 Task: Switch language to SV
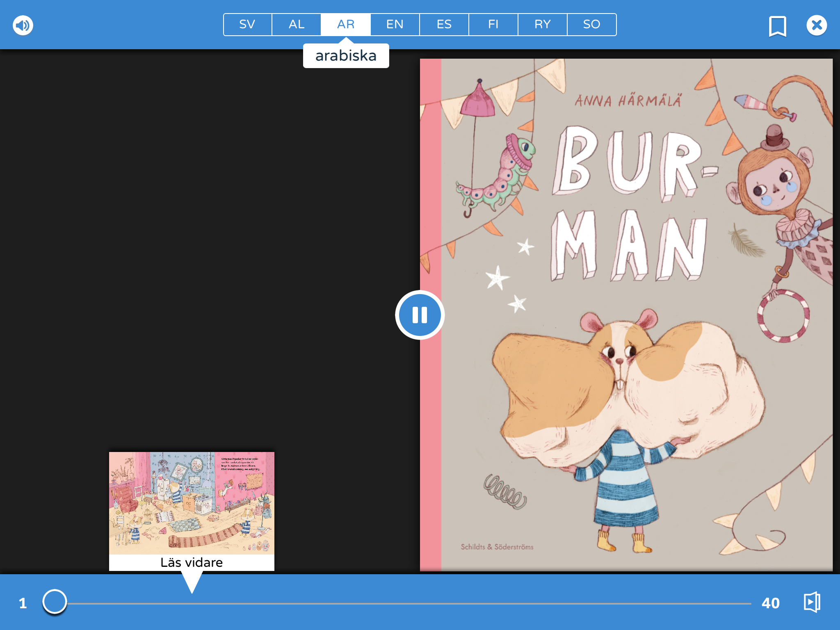[247, 25]
